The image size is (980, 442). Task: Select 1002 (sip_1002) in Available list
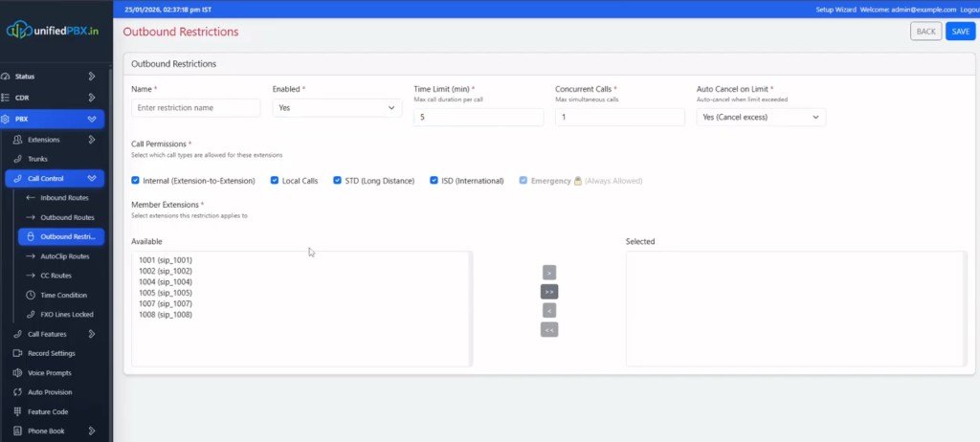[x=166, y=271]
